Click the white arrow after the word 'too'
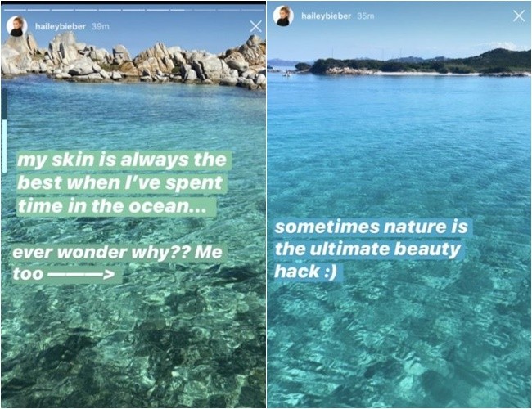This screenshot has width=532, height=409. tap(81, 274)
